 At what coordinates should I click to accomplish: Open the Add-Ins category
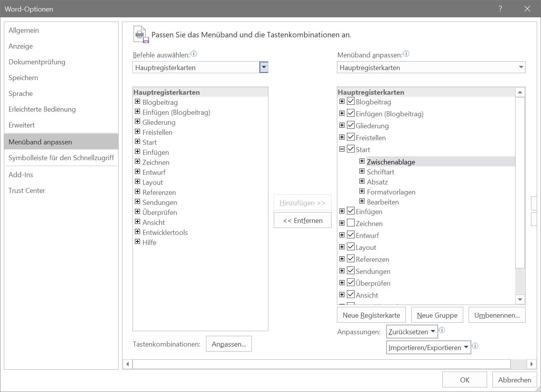point(61,174)
